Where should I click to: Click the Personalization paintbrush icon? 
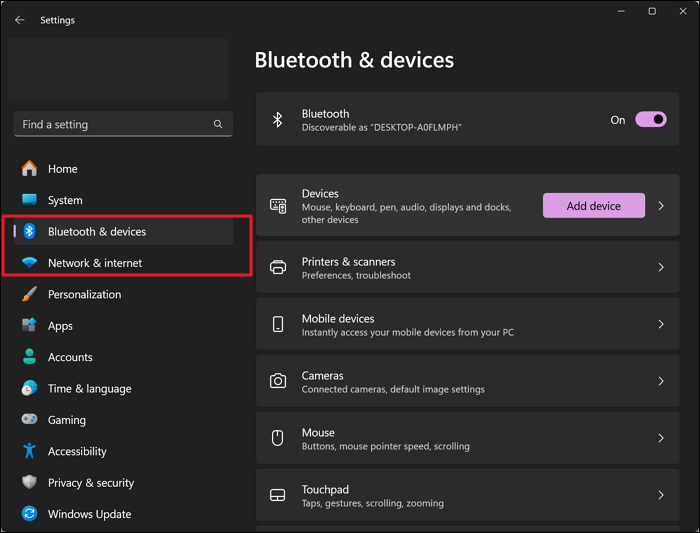[x=29, y=294]
